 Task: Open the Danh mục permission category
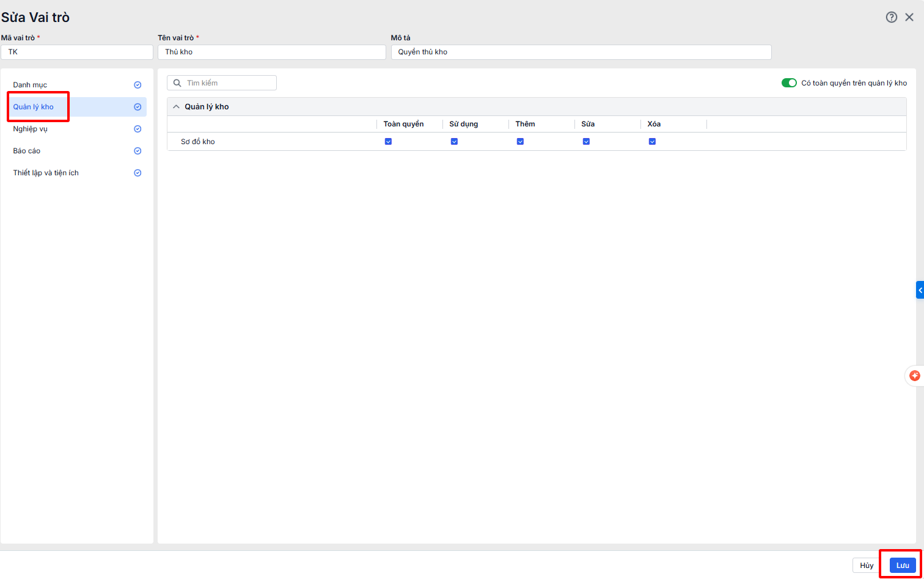pos(31,85)
